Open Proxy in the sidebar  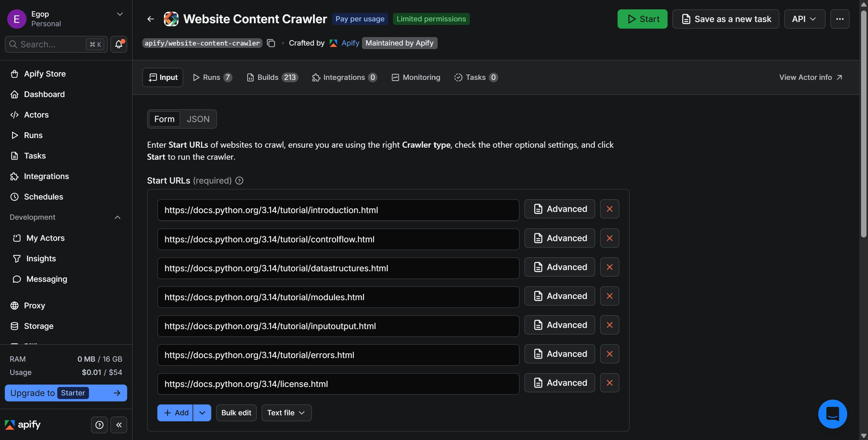click(66, 305)
